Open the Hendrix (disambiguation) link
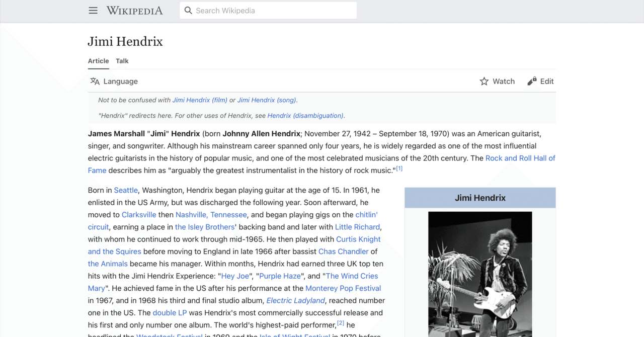 (305, 116)
